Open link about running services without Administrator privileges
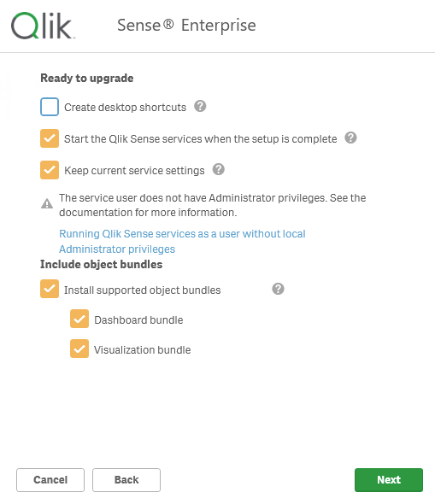The image size is (435, 504). (182, 242)
